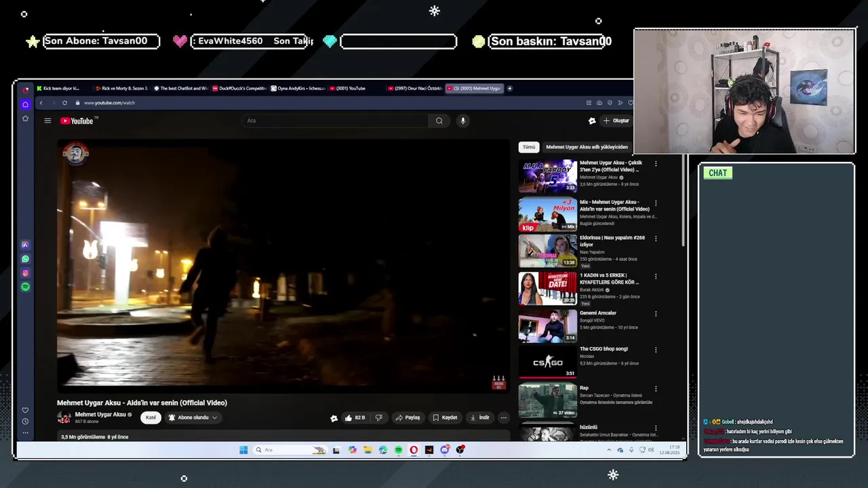
Task: Open options menu for Genemi Amcalar
Action: point(655,314)
